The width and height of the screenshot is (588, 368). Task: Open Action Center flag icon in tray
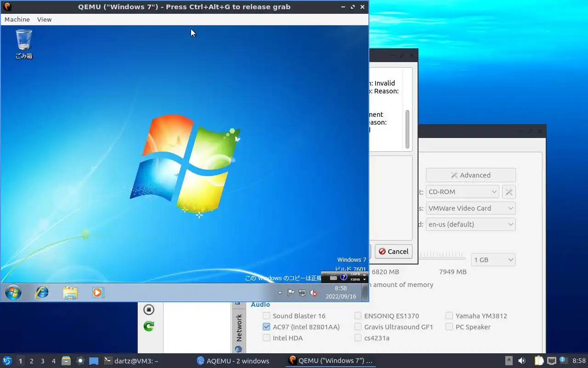(291, 293)
